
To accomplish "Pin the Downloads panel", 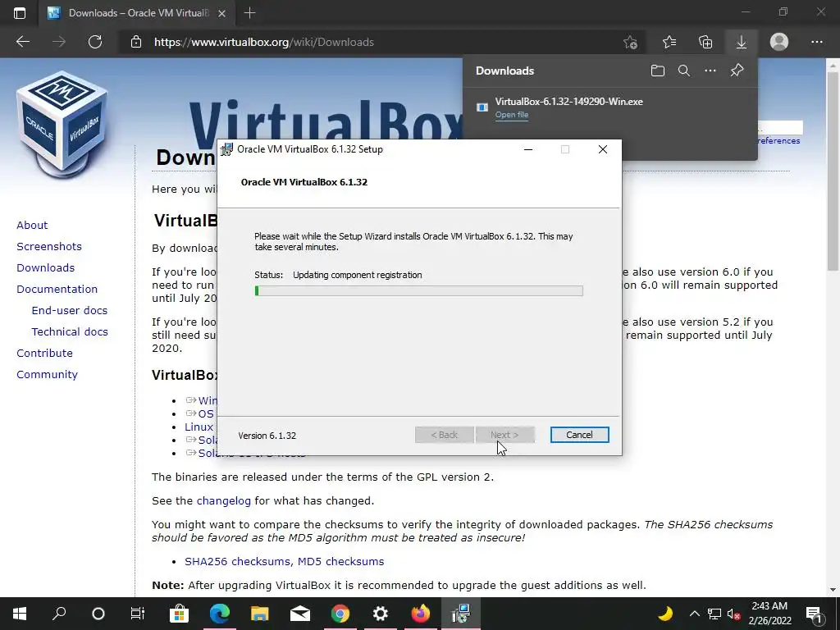I will 737,71.
